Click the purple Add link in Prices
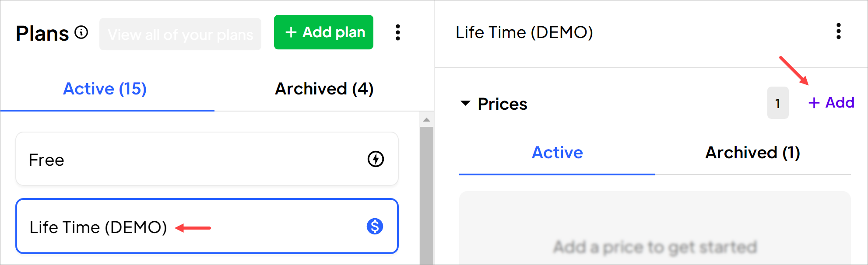Image resolution: width=868 pixels, height=265 pixels. coord(831,103)
